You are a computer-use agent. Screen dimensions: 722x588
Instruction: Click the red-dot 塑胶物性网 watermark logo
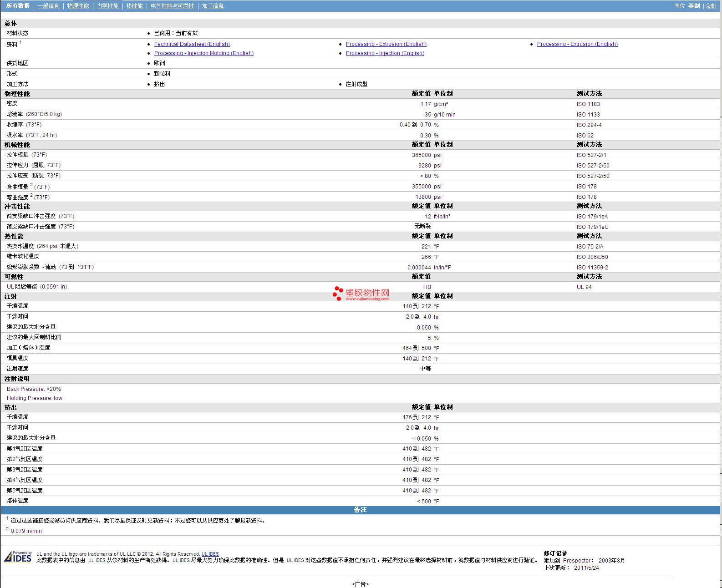pyautogui.click(x=361, y=294)
